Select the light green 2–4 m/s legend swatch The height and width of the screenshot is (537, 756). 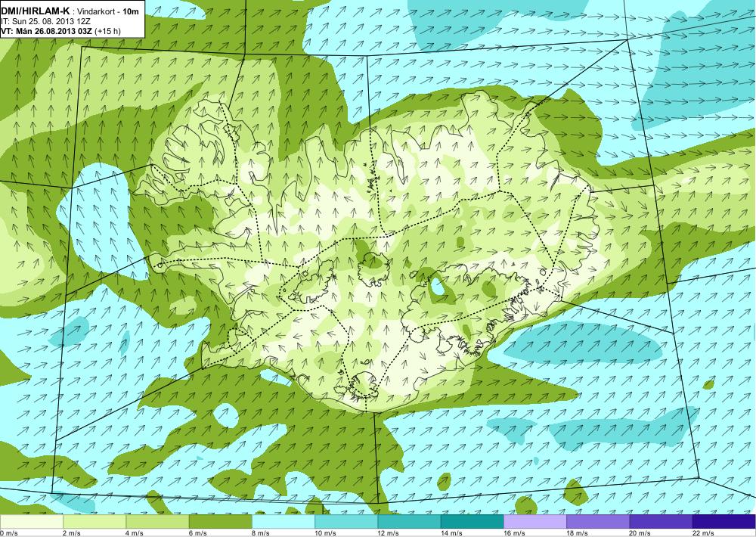click(94, 522)
